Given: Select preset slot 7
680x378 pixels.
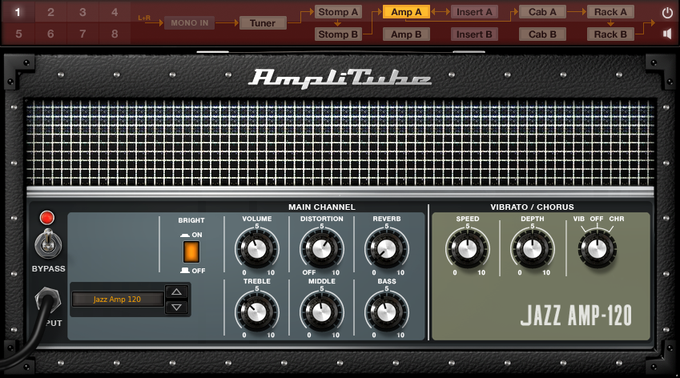Looking at the screenshot, I should click(82, 33).
